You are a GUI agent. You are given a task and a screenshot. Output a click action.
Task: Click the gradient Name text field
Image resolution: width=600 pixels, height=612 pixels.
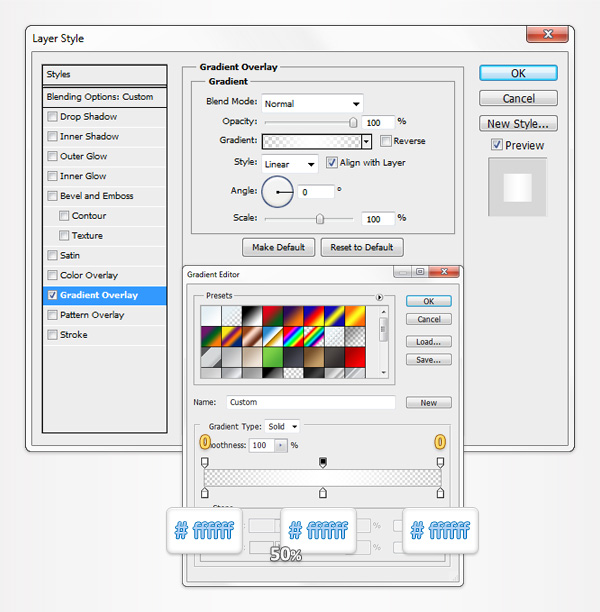(310, 403)
